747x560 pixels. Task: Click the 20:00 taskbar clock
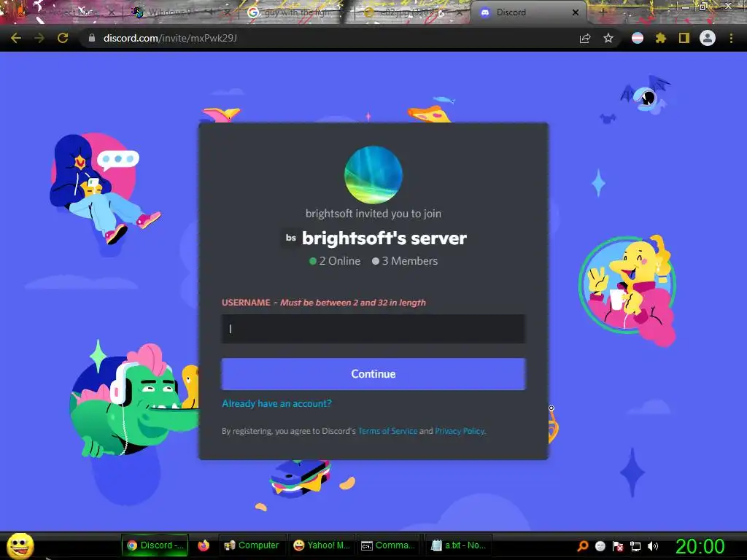700,546
